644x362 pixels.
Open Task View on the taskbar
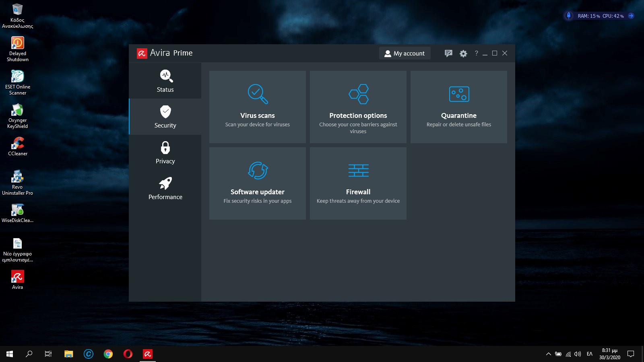48,354
